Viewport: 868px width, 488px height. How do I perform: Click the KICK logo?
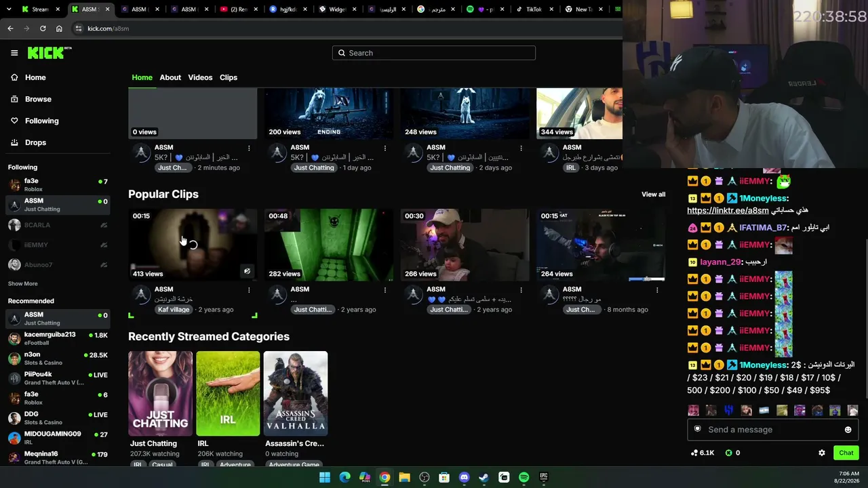(49, 53)
